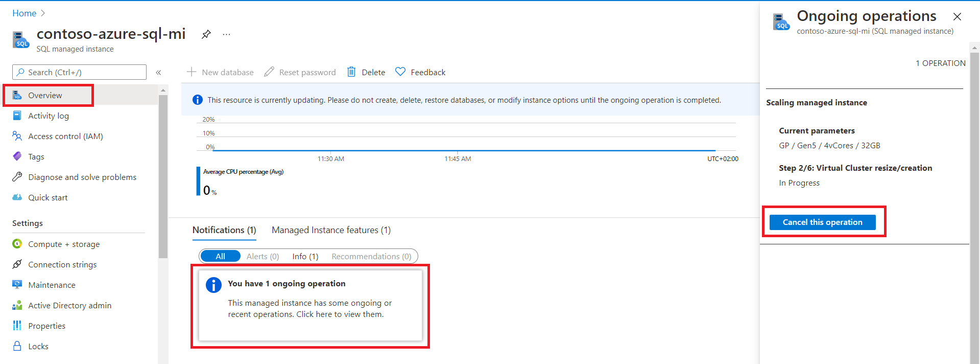Open Diagnose and solve problems
980x364 pixels.
[82, 177]
